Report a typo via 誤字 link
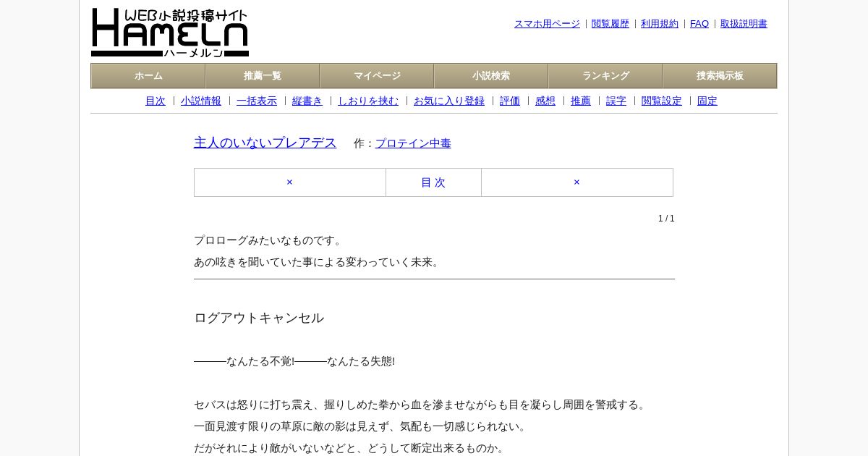 pos(616,101)
